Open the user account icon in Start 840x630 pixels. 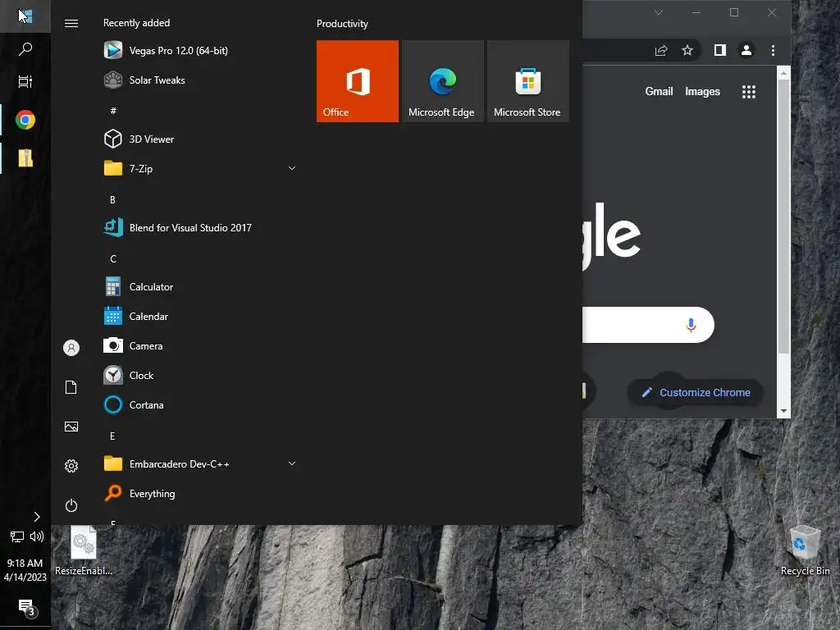point(71,348)
